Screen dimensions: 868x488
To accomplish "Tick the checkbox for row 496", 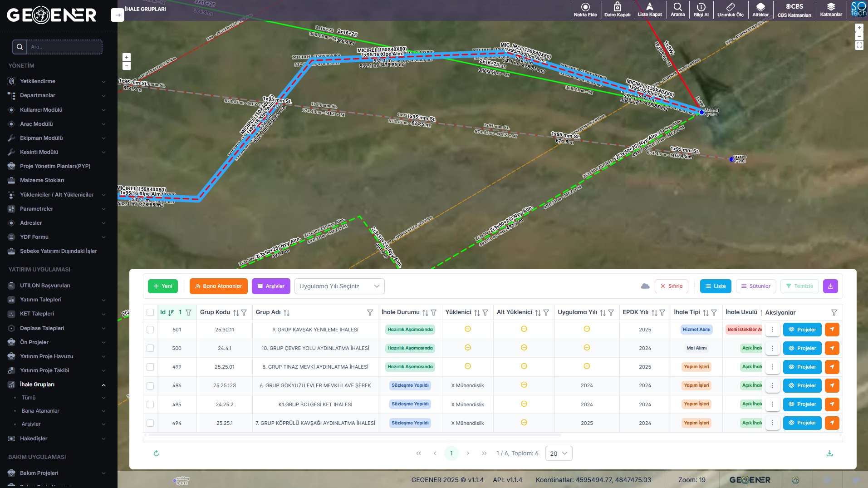I will pyautogui.click(x=150, y=385).
